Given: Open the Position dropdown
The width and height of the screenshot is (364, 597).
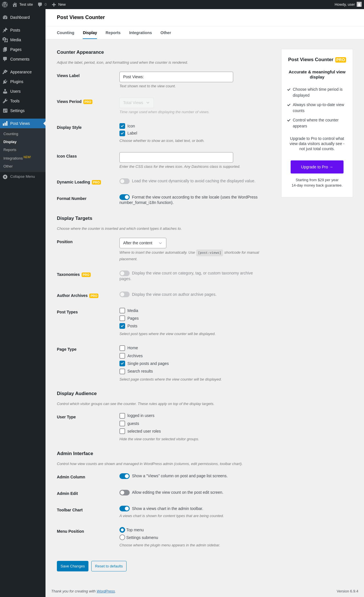Looking at the screenshot, I should coord(143,243).
